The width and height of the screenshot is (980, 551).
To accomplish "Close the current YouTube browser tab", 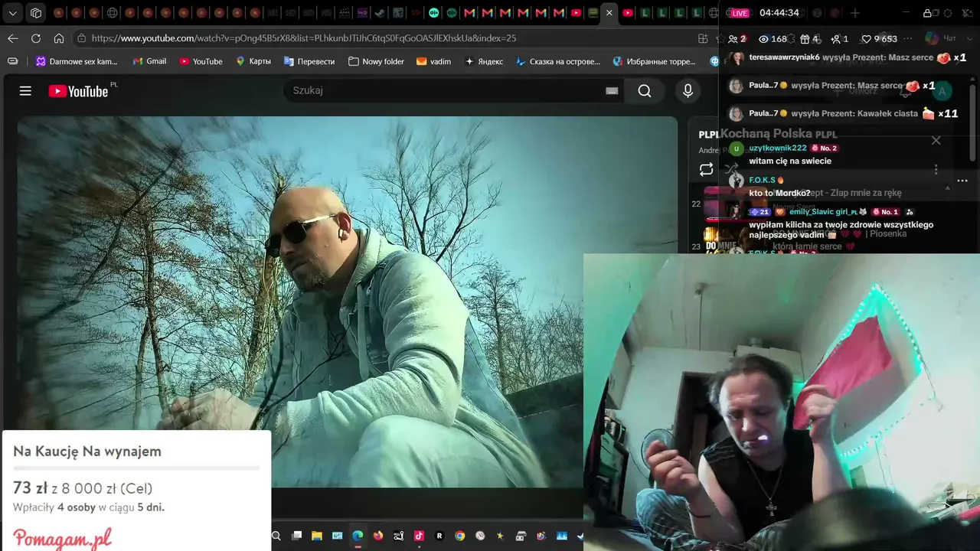I will [609, 13].
